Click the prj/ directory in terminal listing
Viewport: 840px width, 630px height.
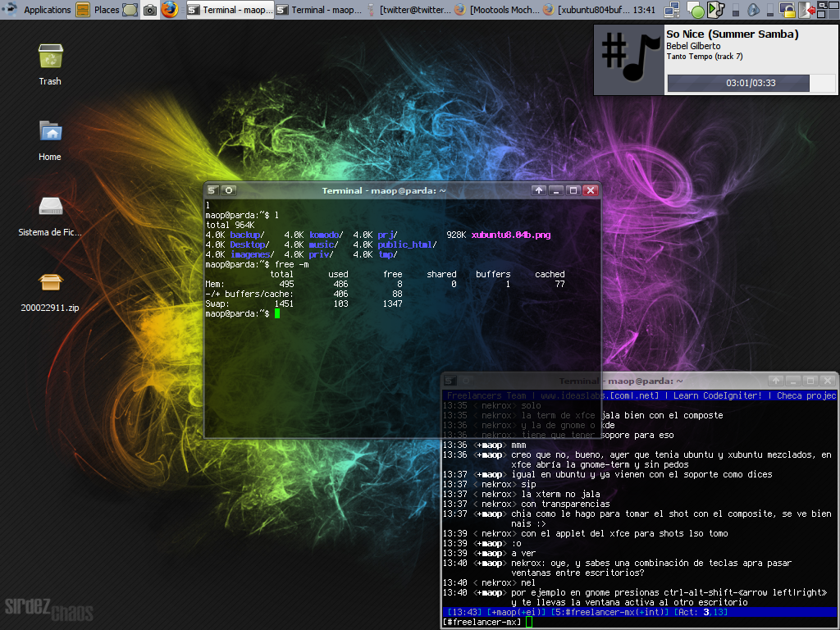(387, 235)
